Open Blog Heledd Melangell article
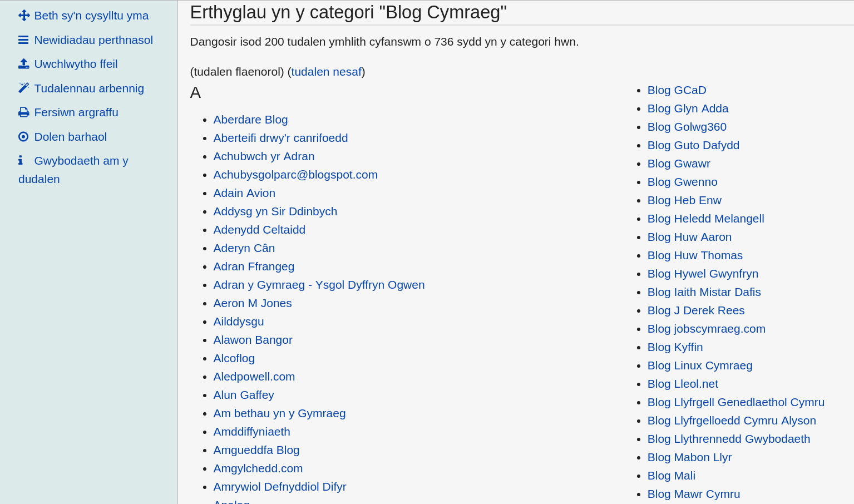The image size is (854, 504). [x=705, y=219]
